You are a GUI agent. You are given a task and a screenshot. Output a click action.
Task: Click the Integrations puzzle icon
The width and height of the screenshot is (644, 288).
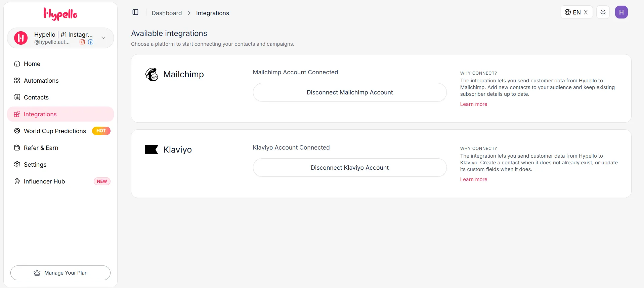pos(17,114)
